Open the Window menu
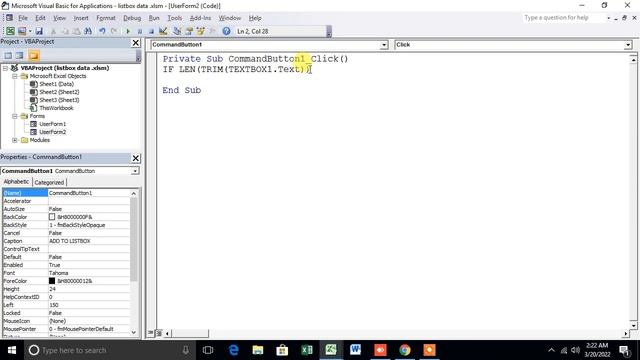Viewport: 640px width, 360px height. tap(230, 18)
